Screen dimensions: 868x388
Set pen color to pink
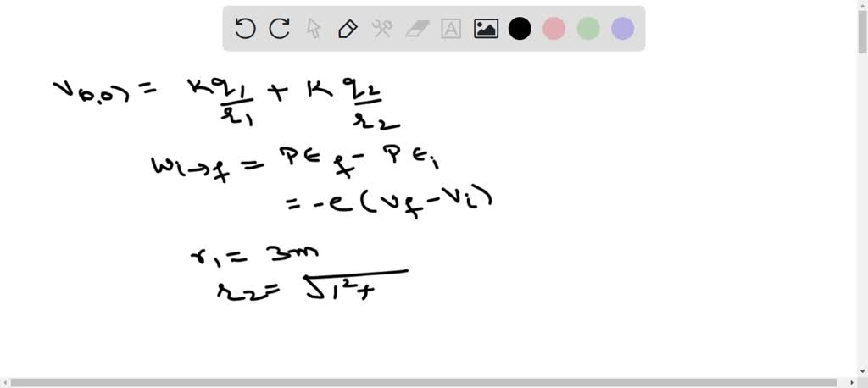554,28
